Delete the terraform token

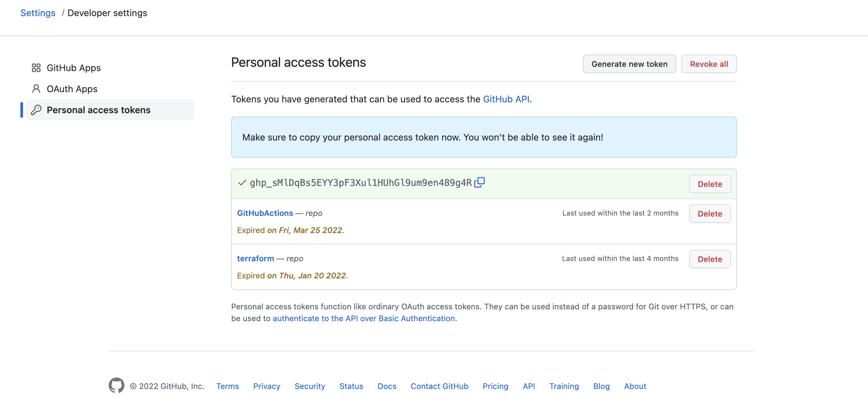[710, 259]
